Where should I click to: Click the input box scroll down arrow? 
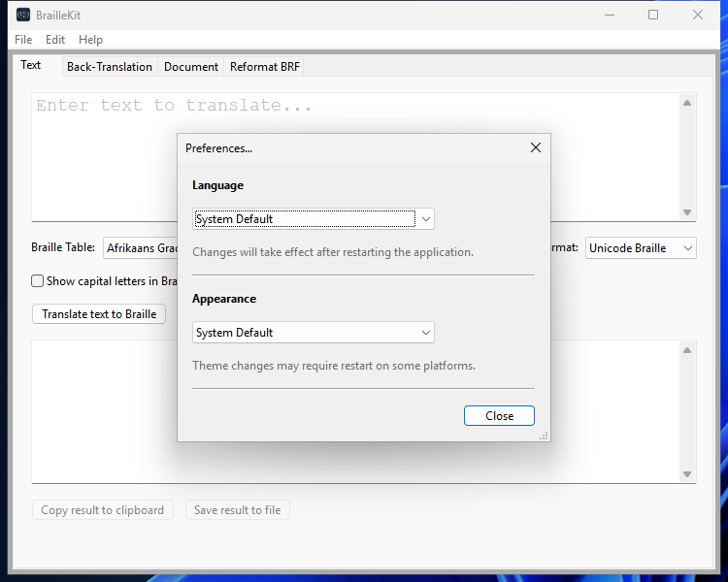(x=687, y=212)
